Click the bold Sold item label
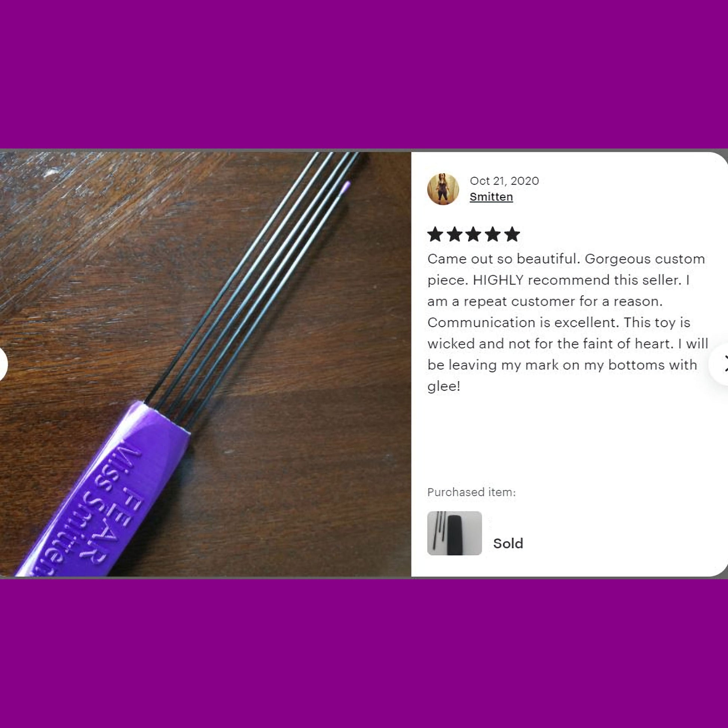The image size is (728, 728). (x=508, y=543)
